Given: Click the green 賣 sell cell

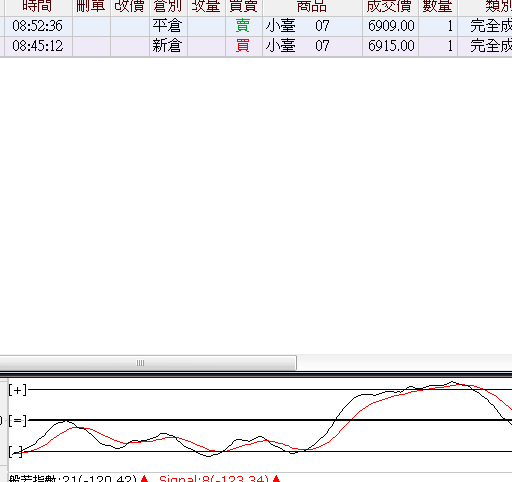Looking at the screenshot, I should [x=243, y=26].
